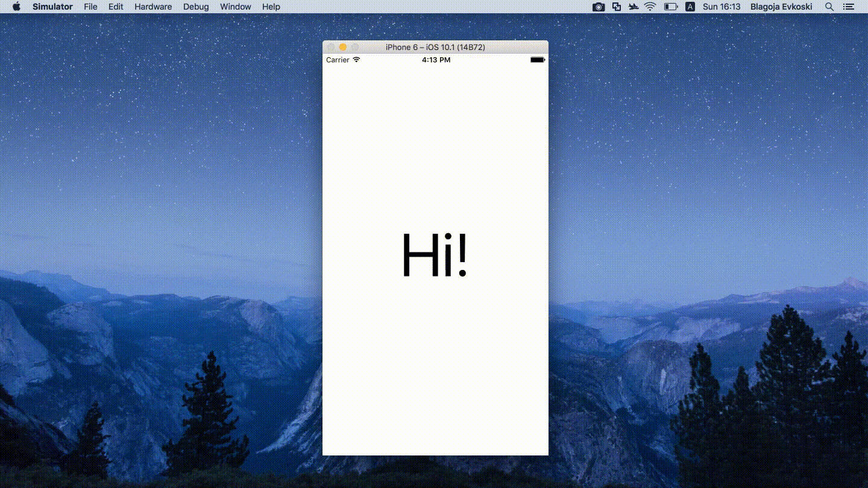The width and height of the screenshot is (868, 488).
Task: Open the Blagoja Evkoski user menu
Action: pos(781,7)
